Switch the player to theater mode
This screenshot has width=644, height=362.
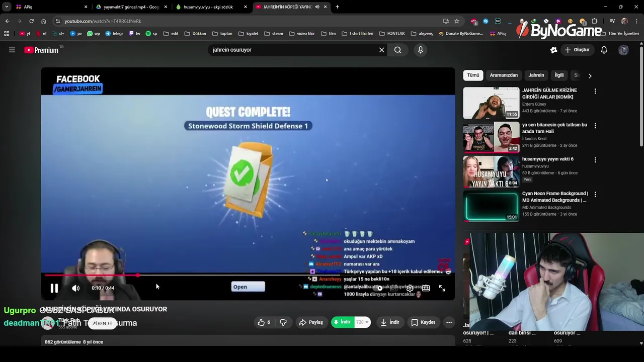pos(426,288)
